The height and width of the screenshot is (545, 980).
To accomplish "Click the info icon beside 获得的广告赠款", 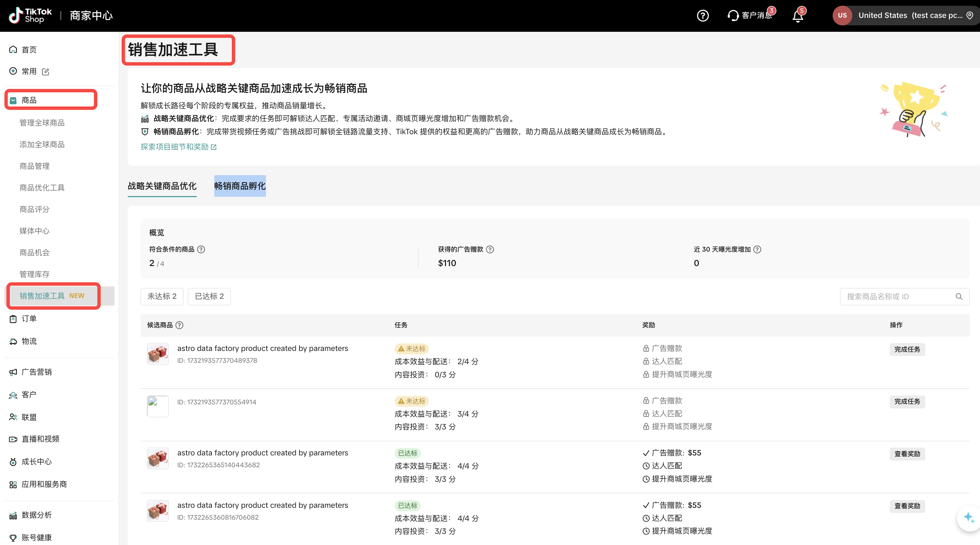I will pyautogui.click(x=490, y=249).
